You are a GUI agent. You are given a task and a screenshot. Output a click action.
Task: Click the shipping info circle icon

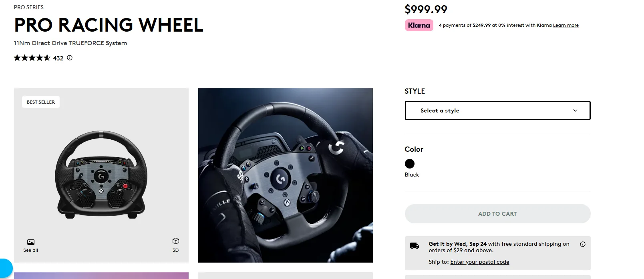[x=583, y=244]
